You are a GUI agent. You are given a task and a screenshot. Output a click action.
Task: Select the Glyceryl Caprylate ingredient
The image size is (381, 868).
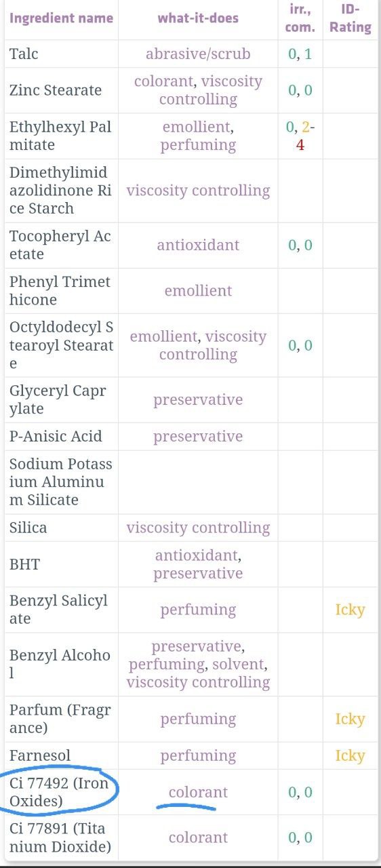click(58, 399)
